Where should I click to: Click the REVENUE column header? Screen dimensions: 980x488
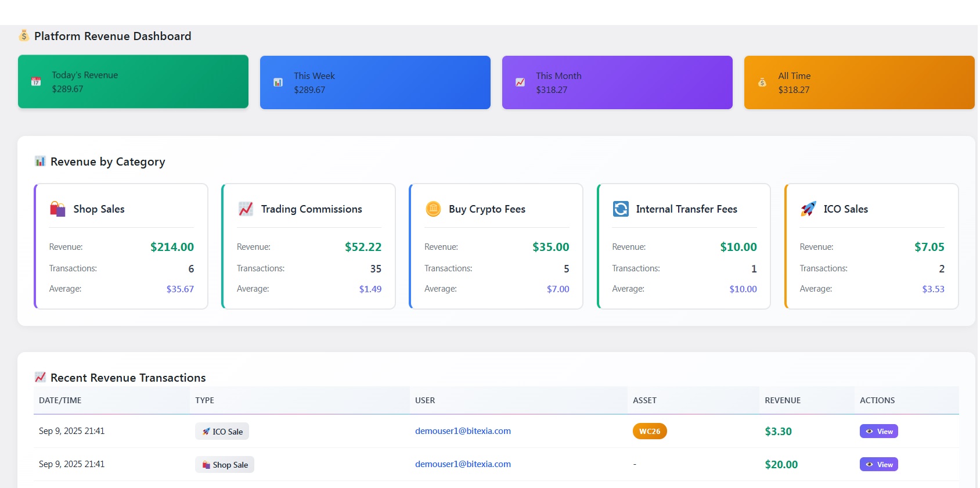click(x=782, y=400)
